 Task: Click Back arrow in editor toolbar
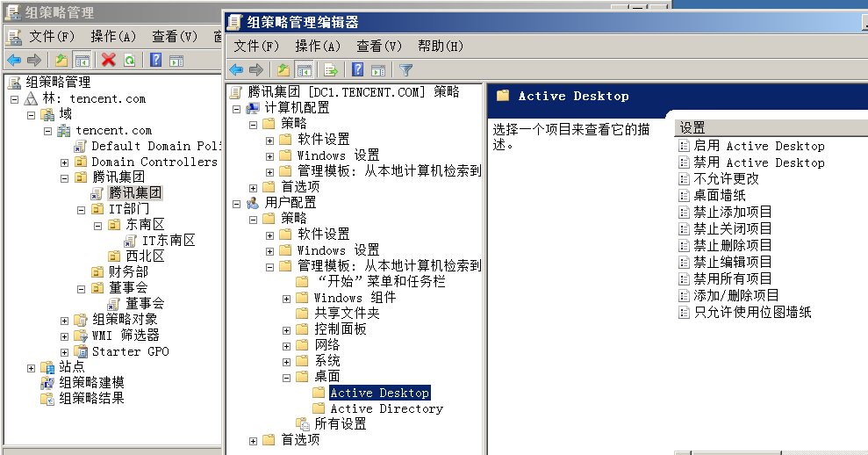[236, 69]
